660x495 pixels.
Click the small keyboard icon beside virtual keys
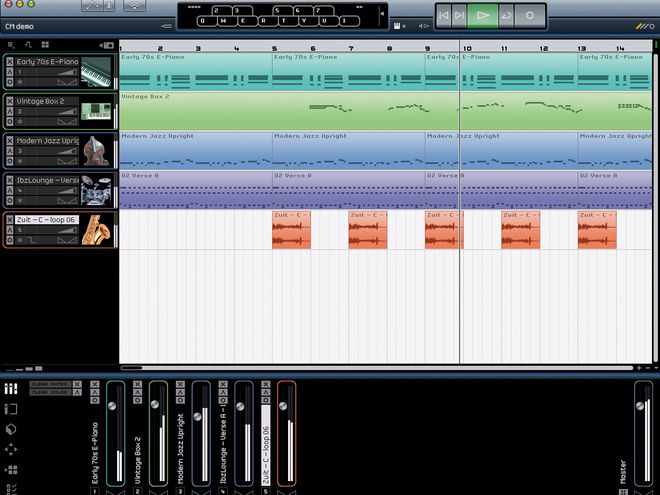(397, 26)
